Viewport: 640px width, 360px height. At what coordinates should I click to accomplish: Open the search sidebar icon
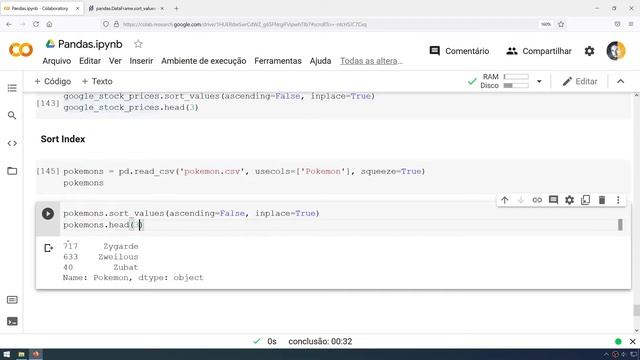(12, 116)
